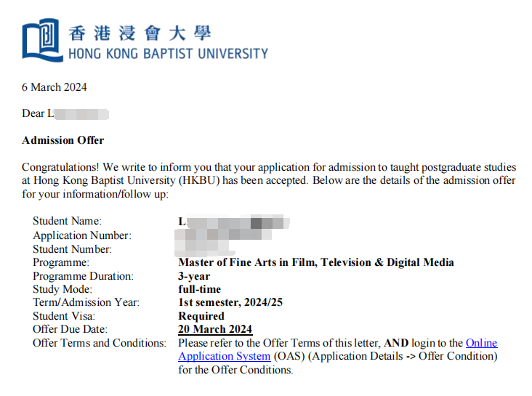The image size is (532, 396).
Task: Select the 'Offer Due Date:' label
Action: click(70, 329)
